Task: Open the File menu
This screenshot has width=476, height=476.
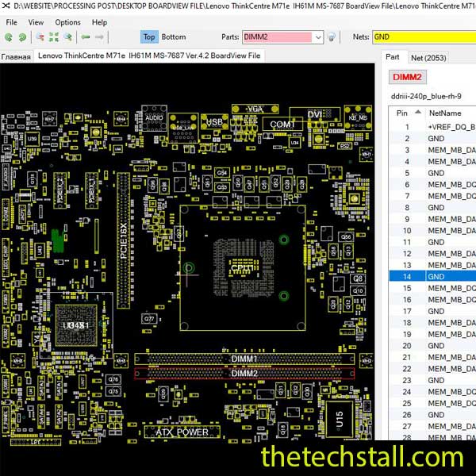Action: [x=11, y=22]
